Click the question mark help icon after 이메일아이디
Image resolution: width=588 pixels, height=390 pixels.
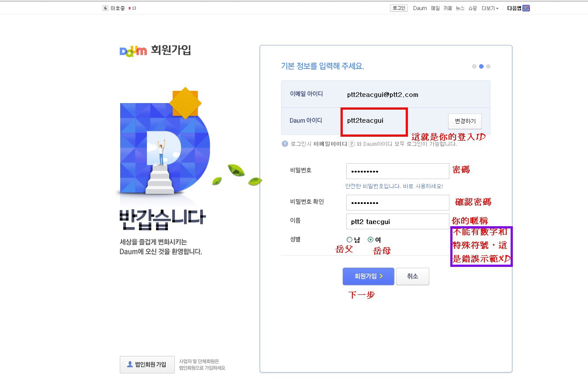point(351,144)
